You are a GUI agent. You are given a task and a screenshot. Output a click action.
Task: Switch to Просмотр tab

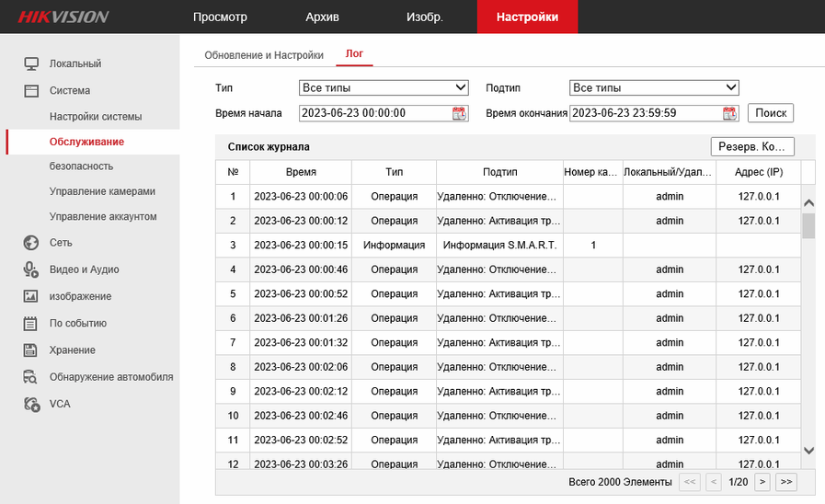pyautogui.click(x=220, y=17)
